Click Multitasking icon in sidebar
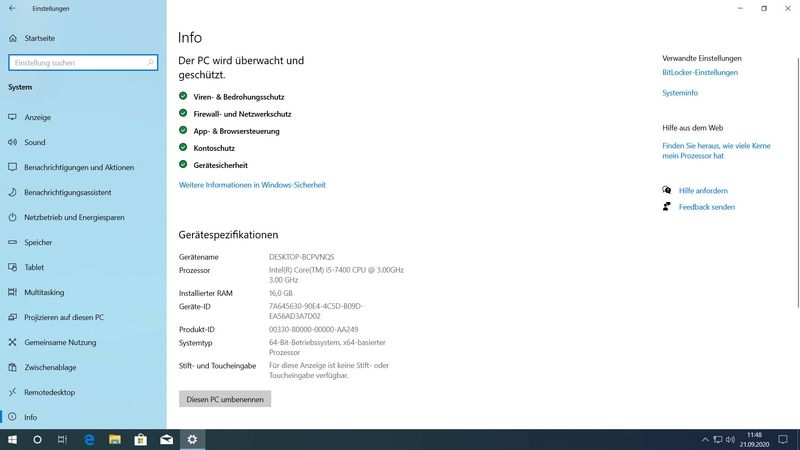The width and height of the screenshot is (800, 450). [13, 292]
